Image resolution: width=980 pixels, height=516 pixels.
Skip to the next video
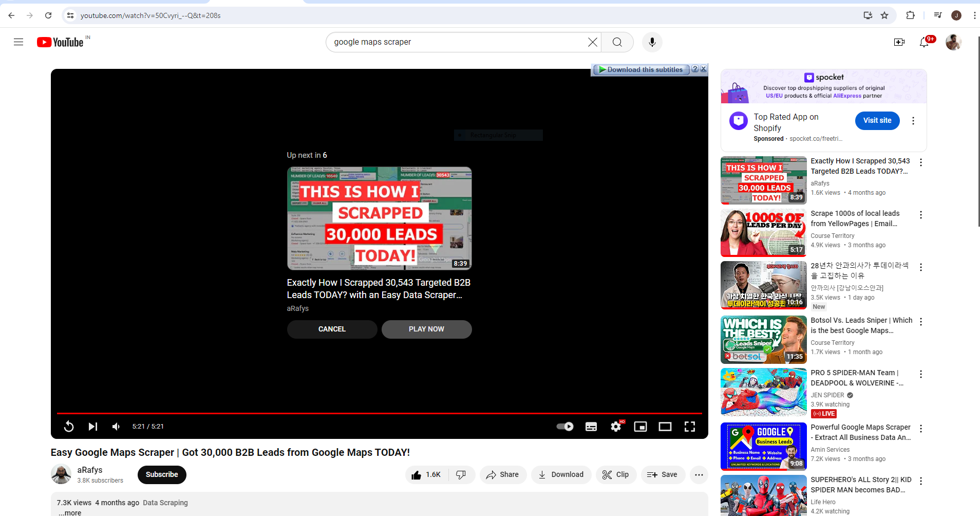[x=93, y=427]
